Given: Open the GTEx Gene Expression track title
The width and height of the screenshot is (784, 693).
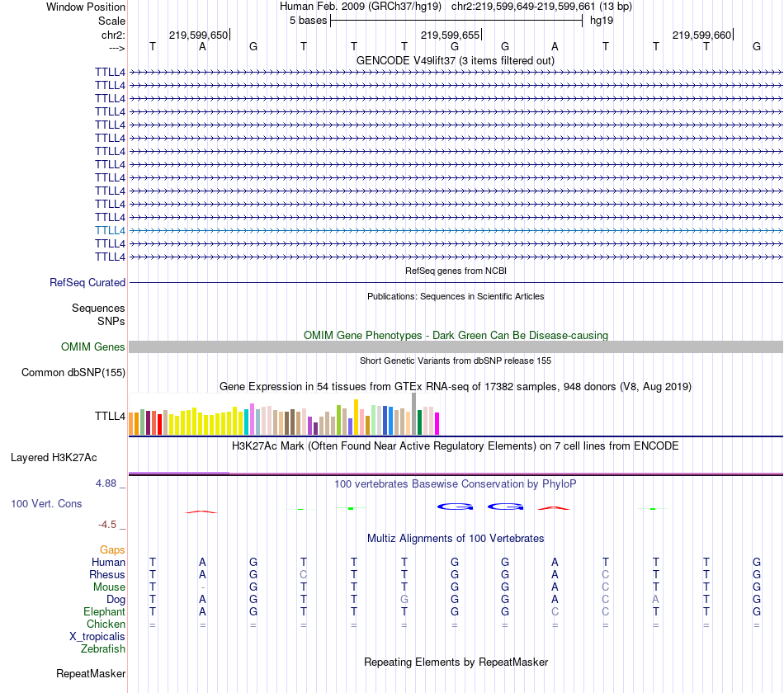Looking at the screenshot, I should tap(456, 386).
